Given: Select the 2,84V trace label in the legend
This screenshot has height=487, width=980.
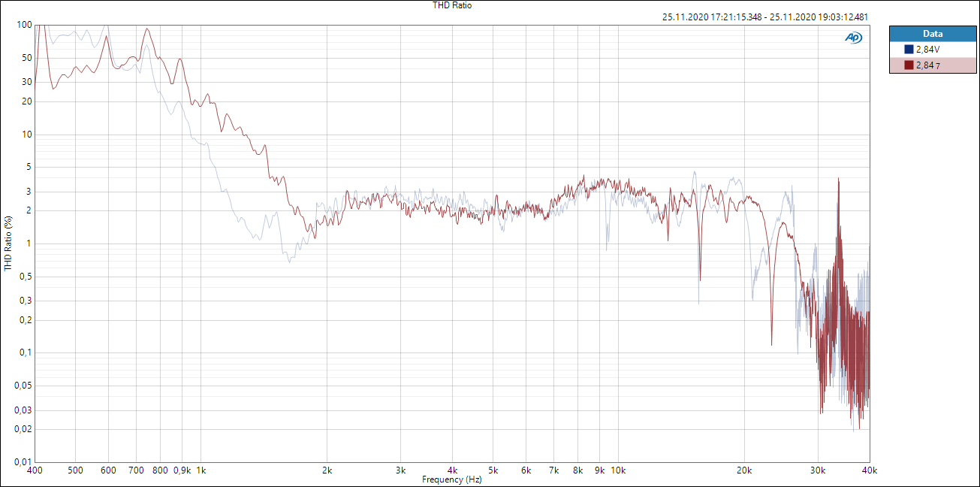Looking at the screenshot, I should tap(927, 49).
